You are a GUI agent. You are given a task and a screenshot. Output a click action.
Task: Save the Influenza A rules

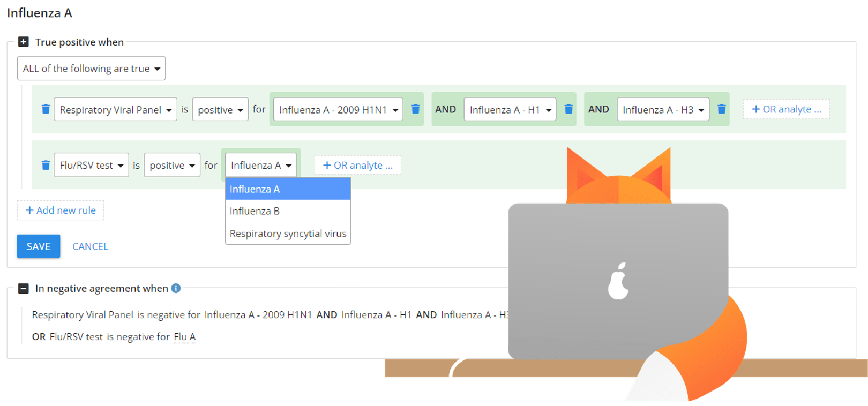pos(39,246)
